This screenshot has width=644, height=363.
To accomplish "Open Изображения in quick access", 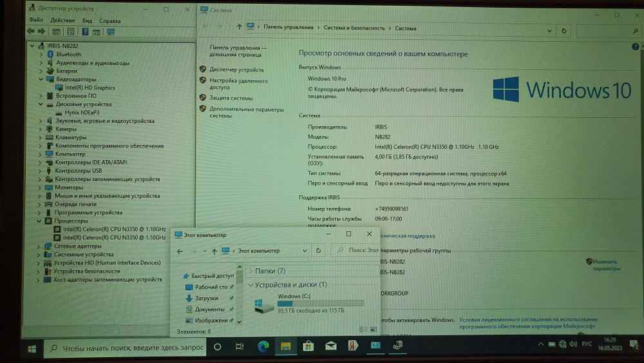I will pos(211,320).
